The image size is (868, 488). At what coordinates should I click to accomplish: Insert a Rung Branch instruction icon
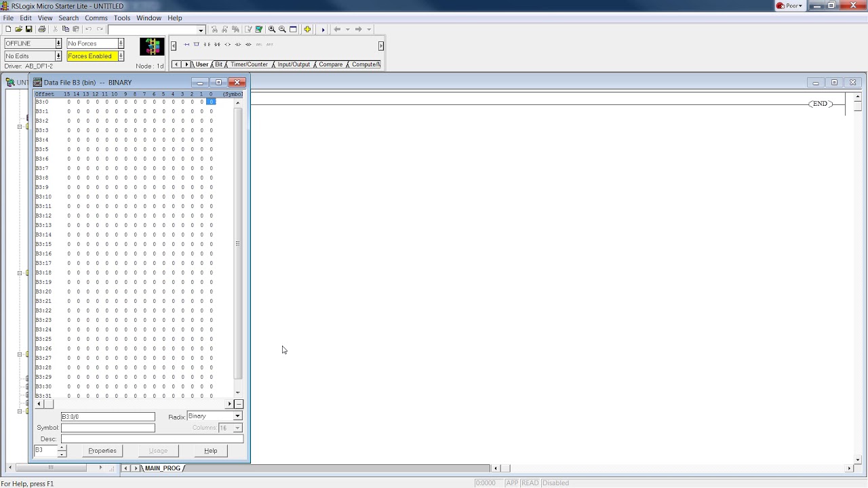click(197, 45)
